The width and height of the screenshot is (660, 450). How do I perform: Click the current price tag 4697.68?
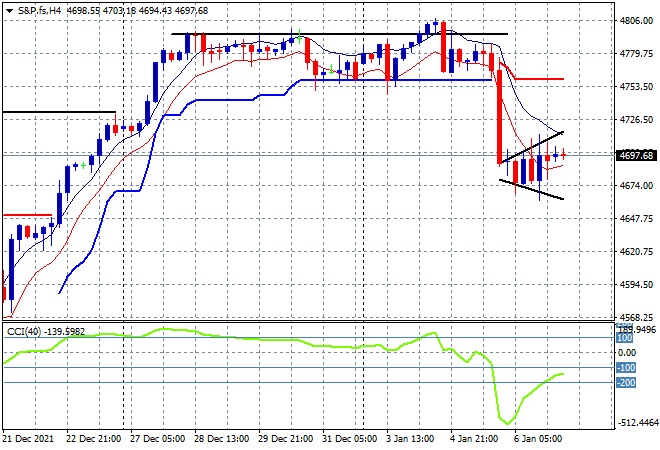pos(637,156)
